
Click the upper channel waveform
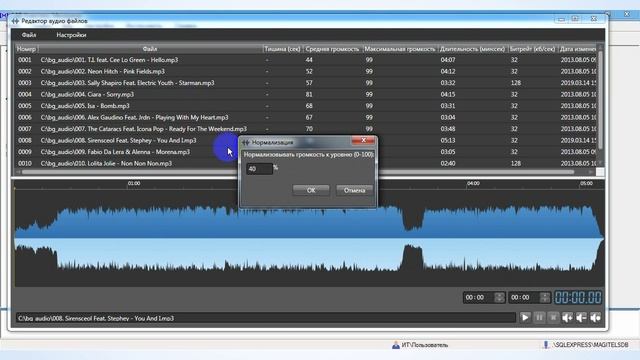pos(309,221)
